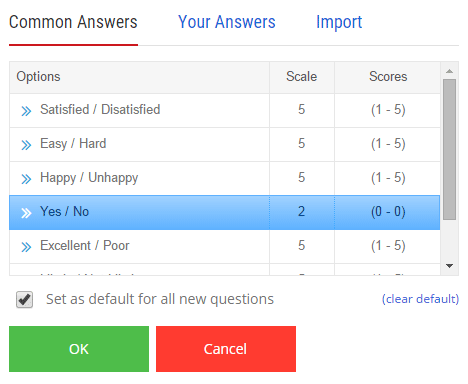Click the chevron icon beside Yes / No
468x384 pixels.
click(x=26, y=213)
